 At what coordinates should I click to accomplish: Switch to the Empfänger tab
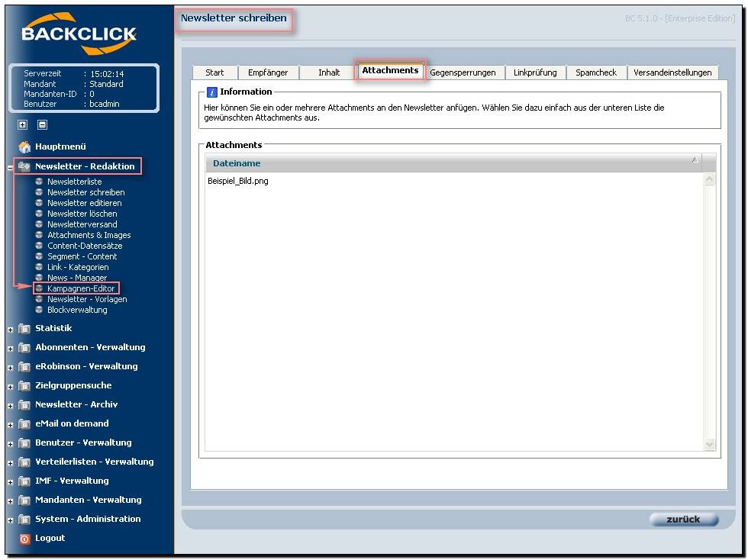[x=268, y=72]
